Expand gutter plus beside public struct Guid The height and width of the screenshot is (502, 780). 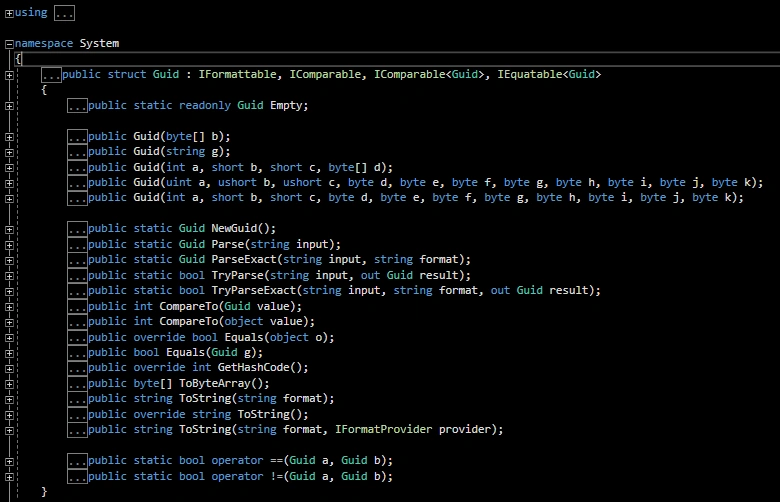[x=9, y=75]
